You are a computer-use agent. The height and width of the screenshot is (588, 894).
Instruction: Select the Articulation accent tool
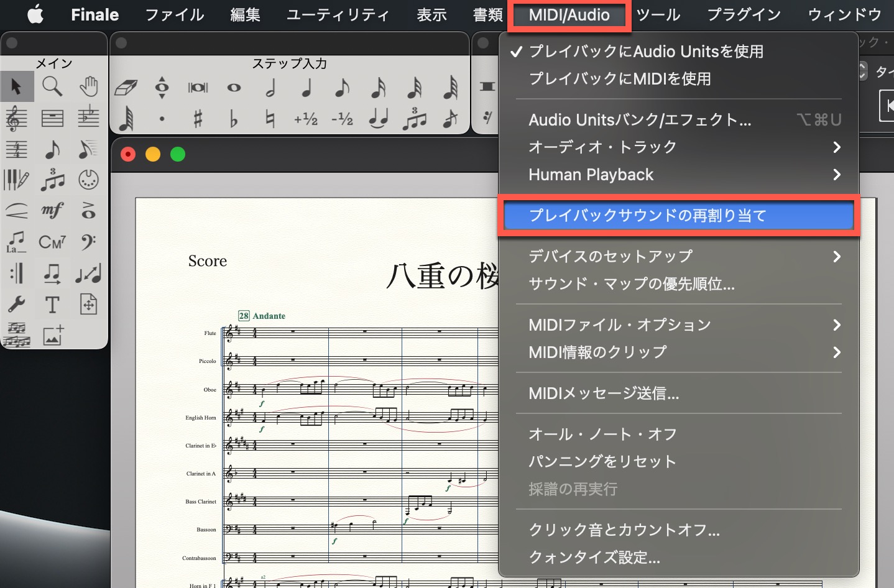[x=88, y=211]
